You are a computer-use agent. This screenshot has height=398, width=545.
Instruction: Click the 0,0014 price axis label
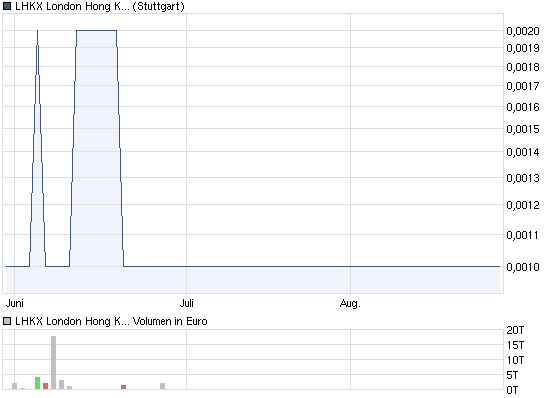click(x=523, y=152)
